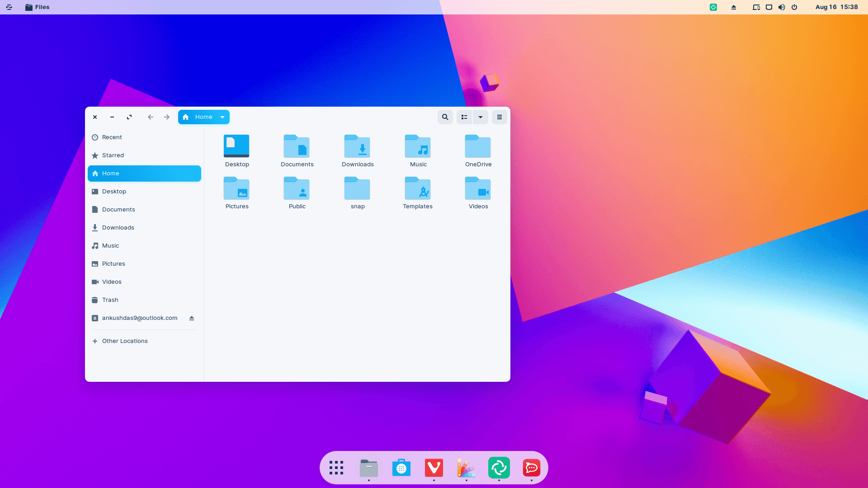This screenshot has width=868, height=488.
Task: Open the OneDrive folder
Action: [x=478, y=150]
